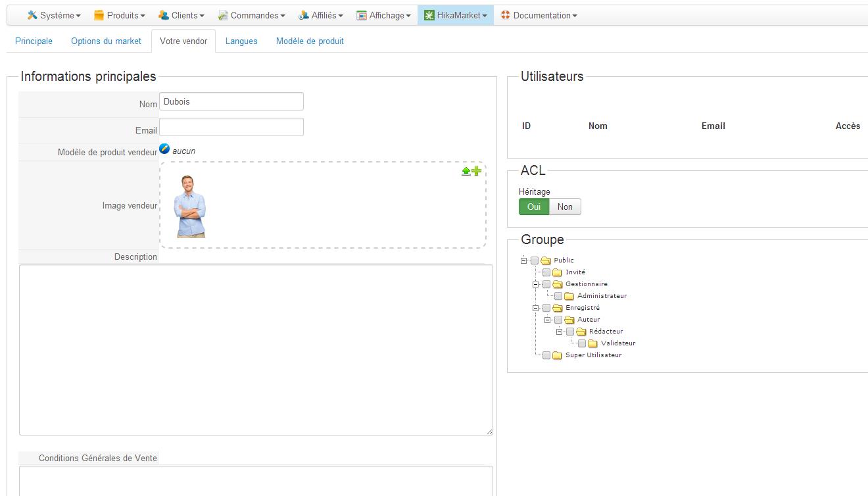Click the green plus add-image icon
This screenshot has width=868, height=496.
tap(477, 171)
